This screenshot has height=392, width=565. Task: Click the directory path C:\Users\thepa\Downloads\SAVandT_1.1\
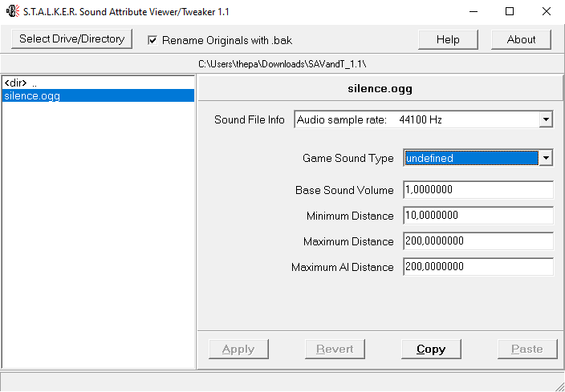coord(282,64)
